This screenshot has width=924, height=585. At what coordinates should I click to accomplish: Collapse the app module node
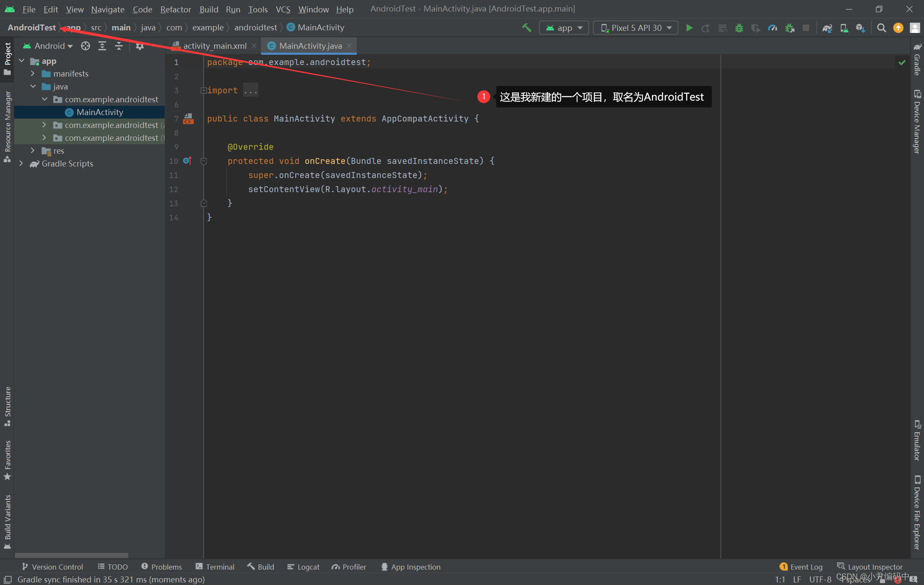tap(21, 61)
